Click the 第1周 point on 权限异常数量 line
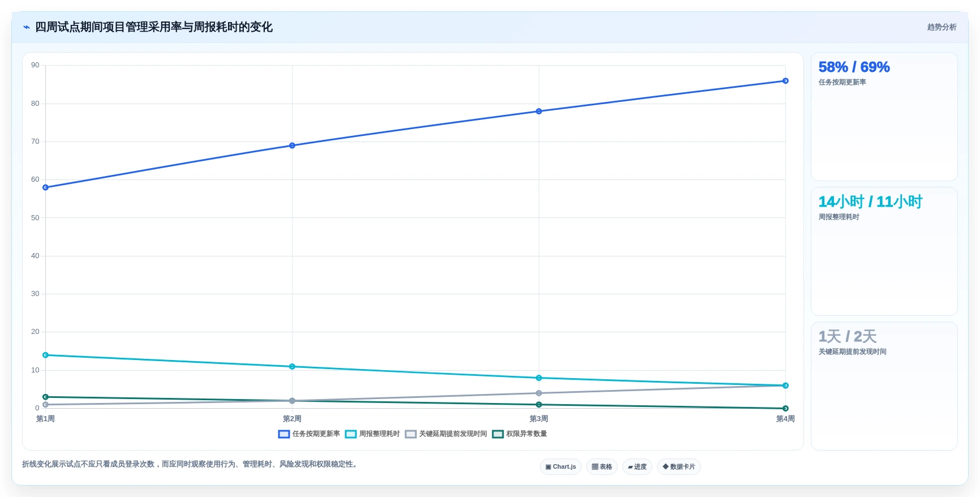980x497 pixels. (x=46, y=397)
